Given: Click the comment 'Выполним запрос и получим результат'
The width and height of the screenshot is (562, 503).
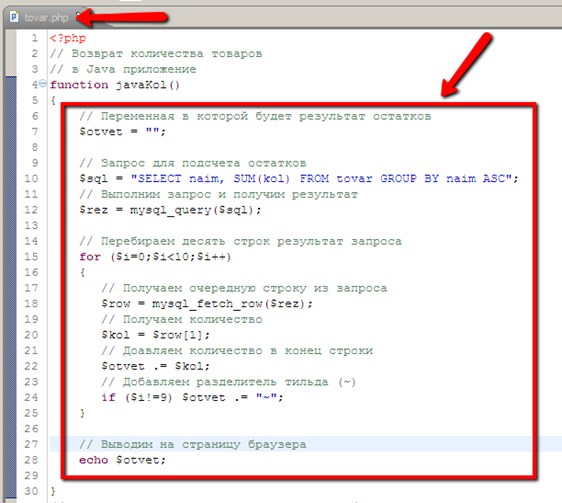Looking at the screenshot, I should (218, 194).
